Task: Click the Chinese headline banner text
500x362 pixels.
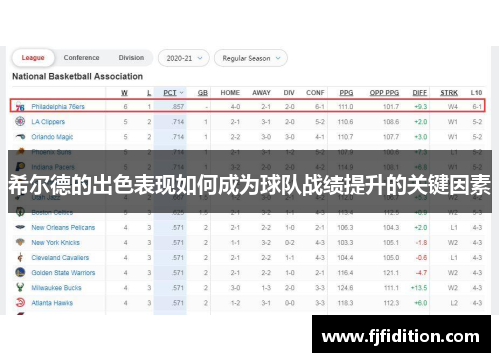Action: pyautogui.click(x=249, y=185)
